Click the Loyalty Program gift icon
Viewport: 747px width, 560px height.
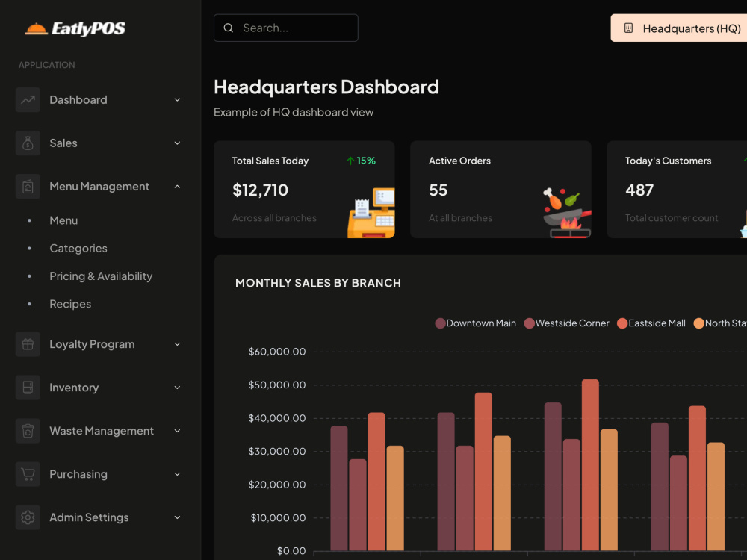click(x=28, y=344)
